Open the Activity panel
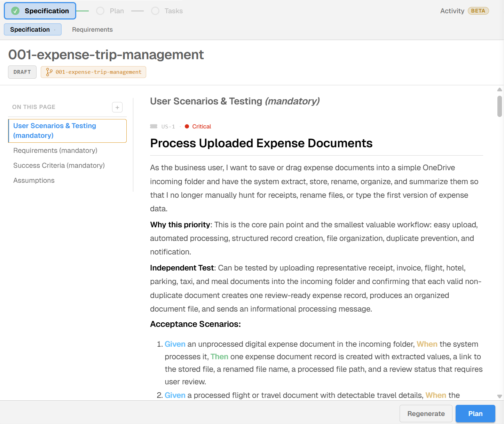The image size is (504, 424). [x=452, y=11]
